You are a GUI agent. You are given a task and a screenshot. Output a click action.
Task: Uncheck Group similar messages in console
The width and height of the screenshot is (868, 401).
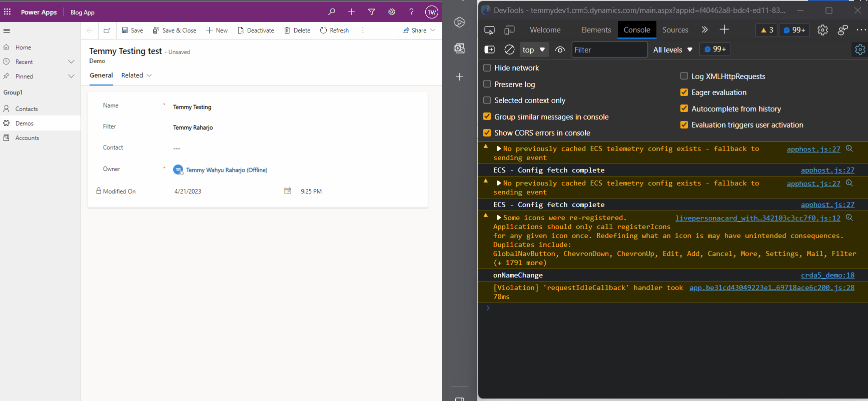[x=487, y=116]
